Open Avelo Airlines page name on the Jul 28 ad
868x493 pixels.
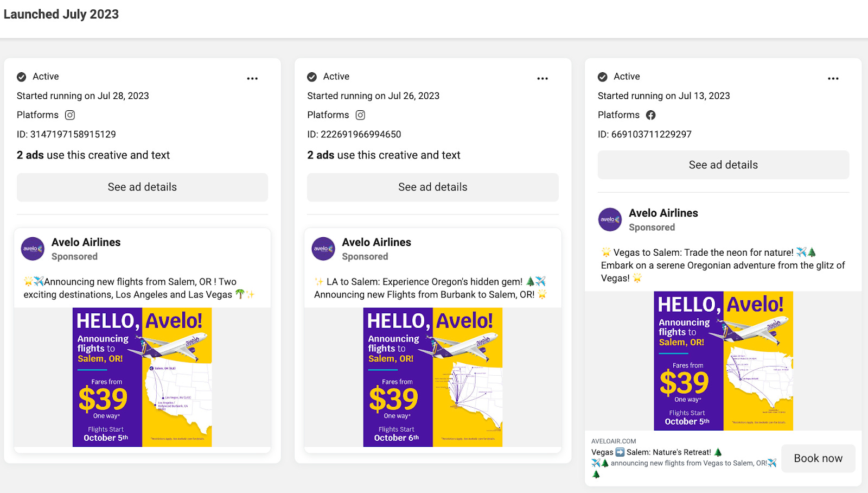click(x=86, y=242)
